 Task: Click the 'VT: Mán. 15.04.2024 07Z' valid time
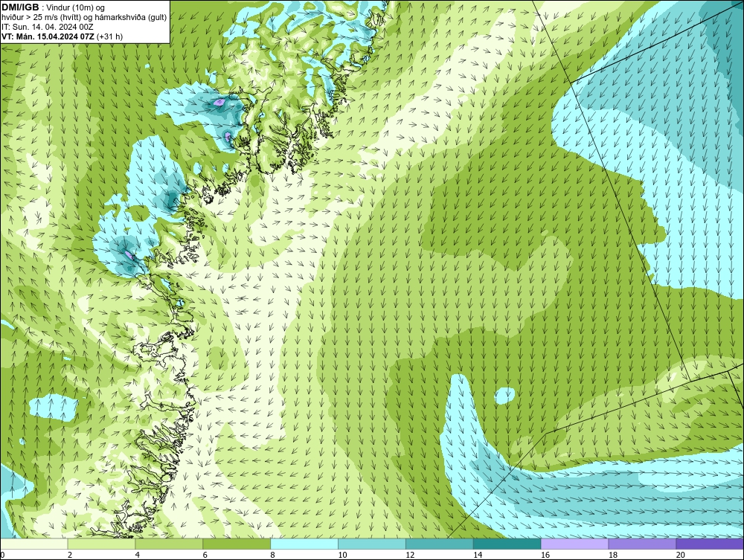(48, 36)
